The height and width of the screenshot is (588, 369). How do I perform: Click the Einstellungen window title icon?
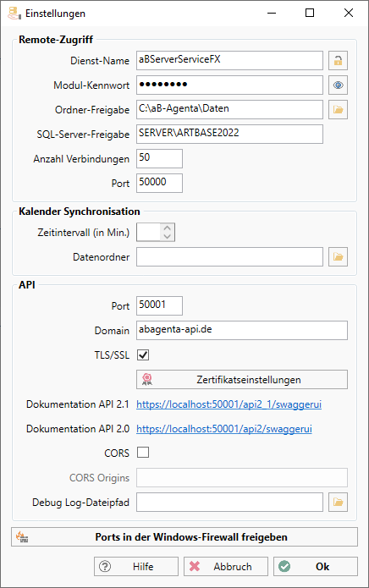pos(14,14)
